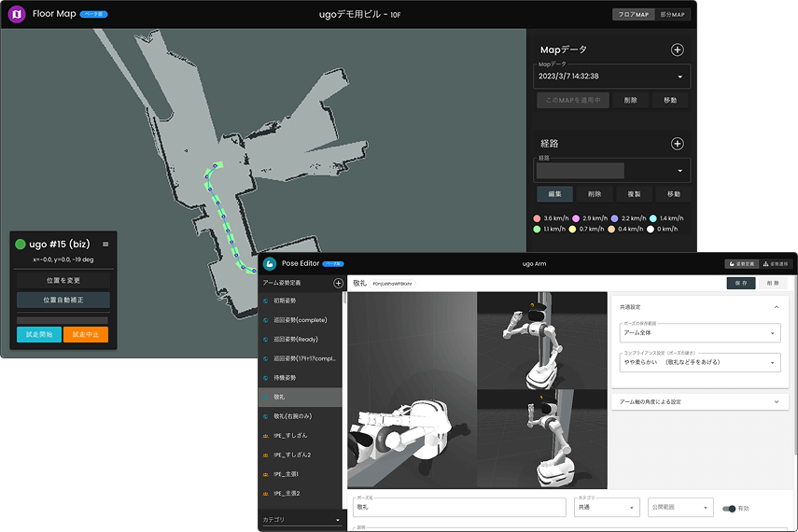The height and width of the screenshot is (532, 798).
Task: Click the pink 3.6 km/h speed color swatch
Action: (535, 217)
